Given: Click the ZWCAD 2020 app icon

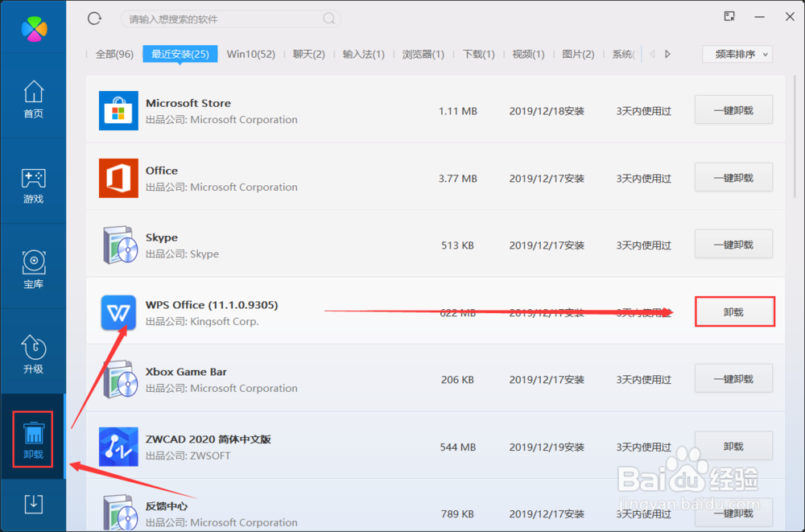Looking at the screenshot, I should [x=118, y=447].
